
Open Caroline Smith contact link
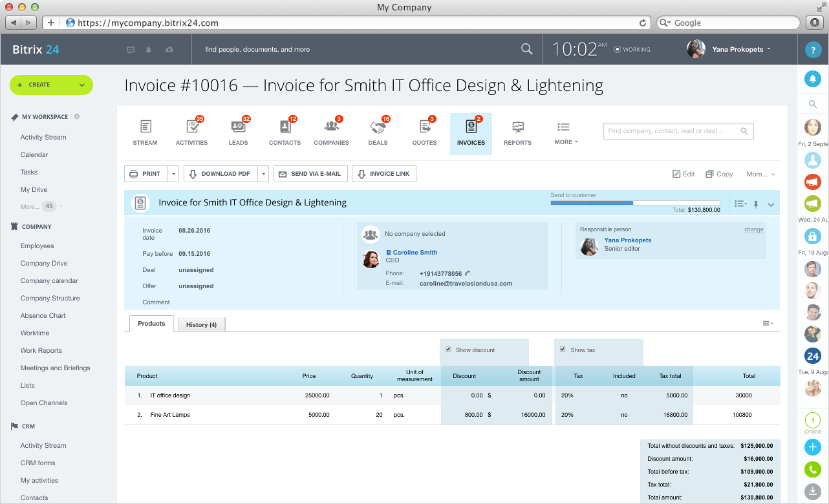(414, 253)
